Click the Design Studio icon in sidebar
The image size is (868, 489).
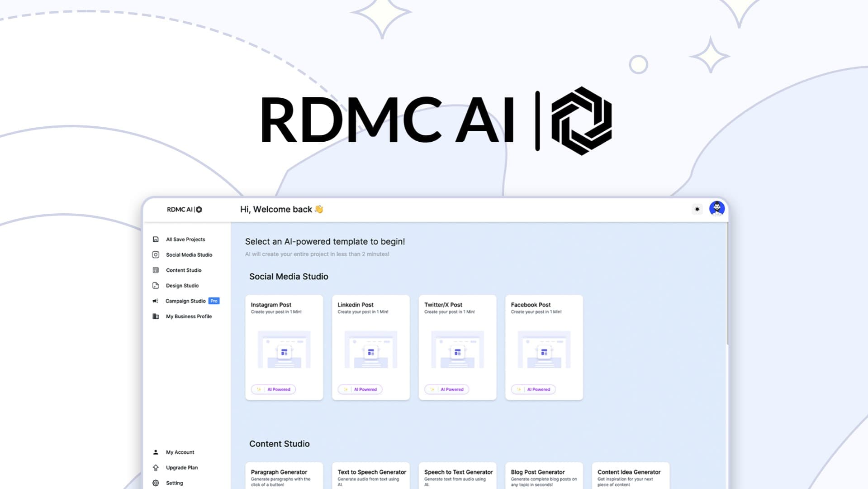coord(155,285)
